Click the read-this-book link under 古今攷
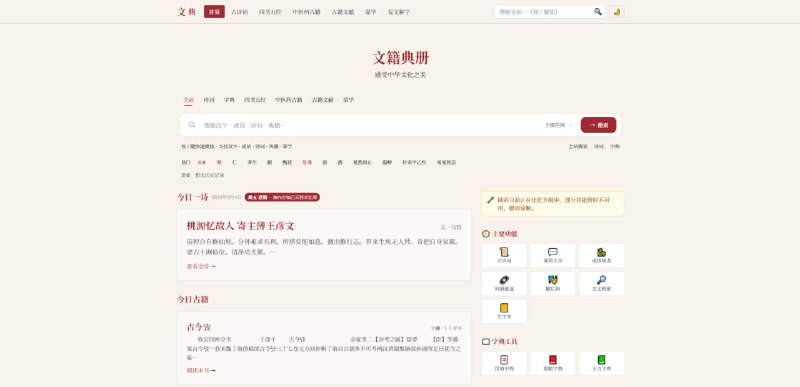 point(201,370)
